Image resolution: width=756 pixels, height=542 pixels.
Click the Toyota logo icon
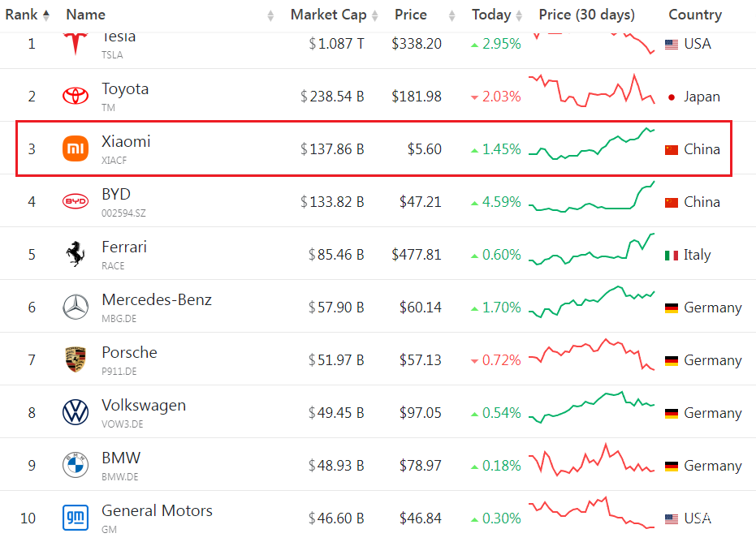click(76, 97)
